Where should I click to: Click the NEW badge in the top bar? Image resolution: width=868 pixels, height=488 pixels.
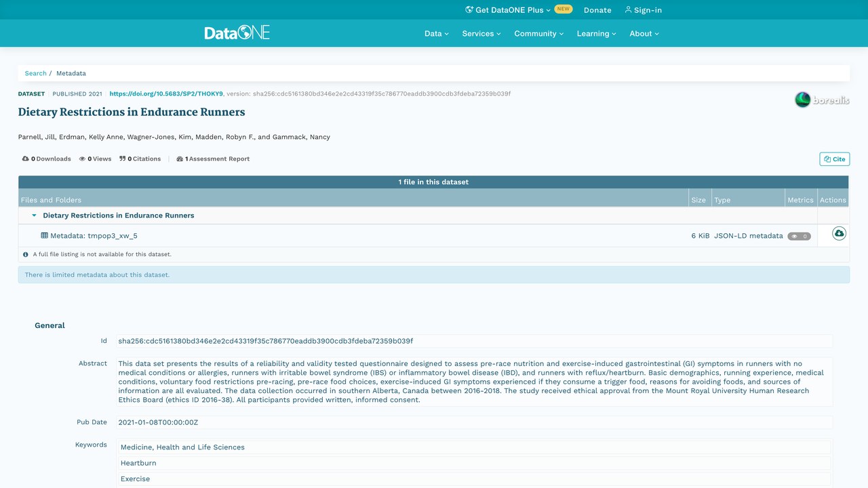564,9
